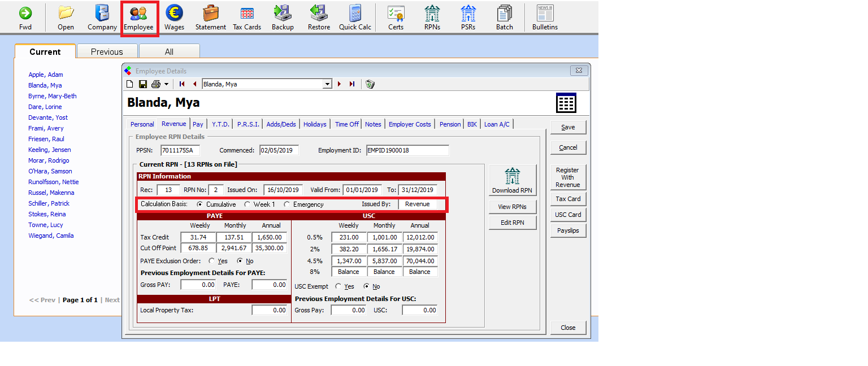Set USC Exempt to Yes
The image size is (868, 366).
tap(338, 287)
